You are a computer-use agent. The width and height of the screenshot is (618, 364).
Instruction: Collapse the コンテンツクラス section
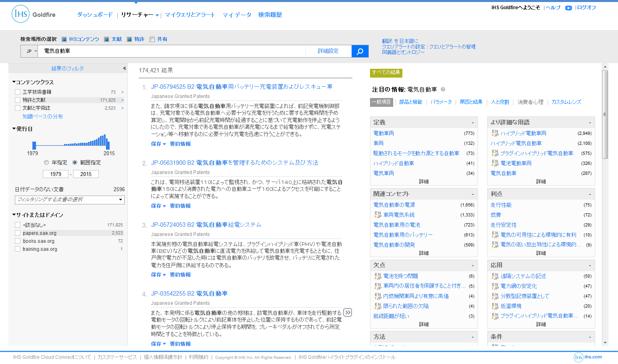33,82
